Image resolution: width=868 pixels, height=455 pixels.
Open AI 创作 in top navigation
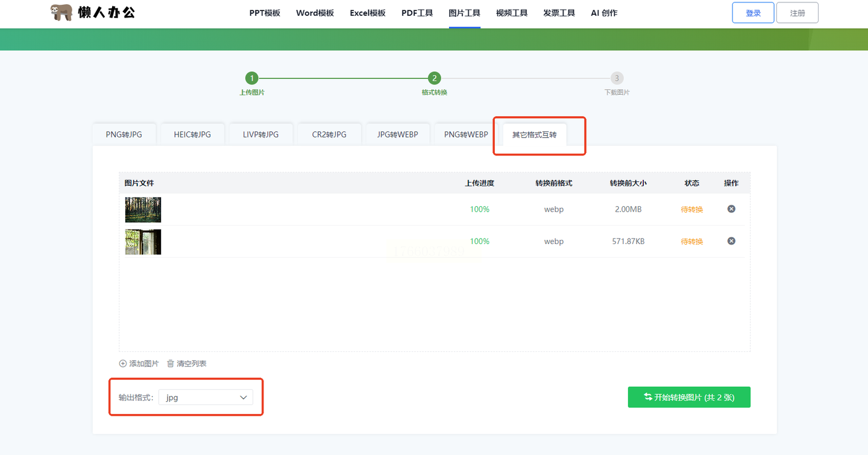[604, 13]
